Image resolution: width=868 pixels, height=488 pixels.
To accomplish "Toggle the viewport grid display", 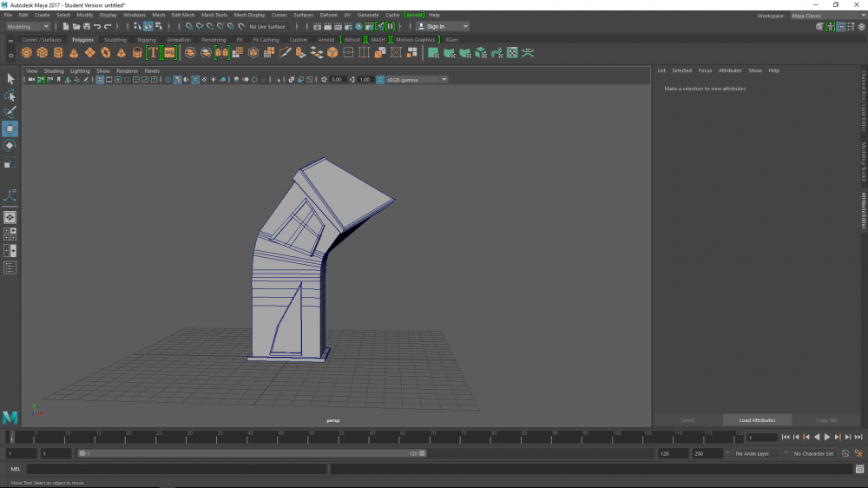I will 100,80.
